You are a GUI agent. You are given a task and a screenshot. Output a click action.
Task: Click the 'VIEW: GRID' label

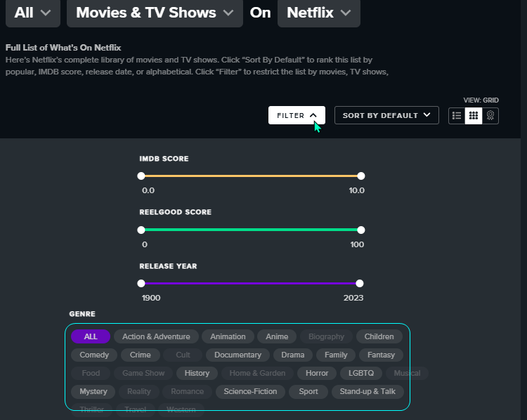pos(481,100)
